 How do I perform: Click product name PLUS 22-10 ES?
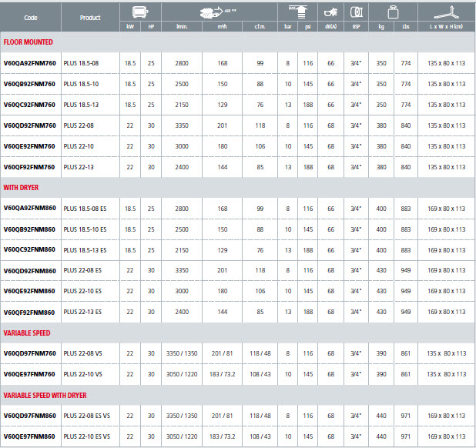pyautogui.click(x=82, y=291)
